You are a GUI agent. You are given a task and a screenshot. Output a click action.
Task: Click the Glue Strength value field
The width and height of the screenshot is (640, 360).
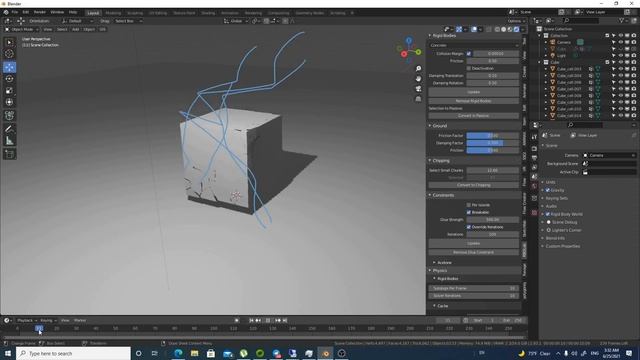[493, 220]
